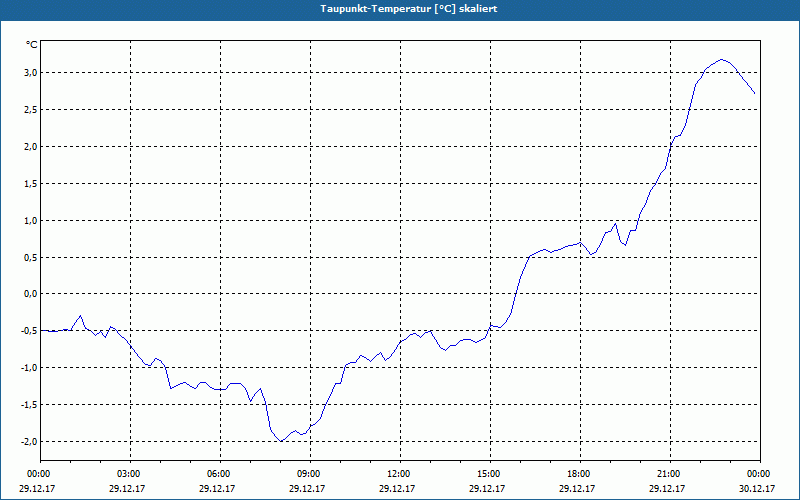
Task: Click the 00:00 label dated 29.12.17
Action: click(37, 474)
